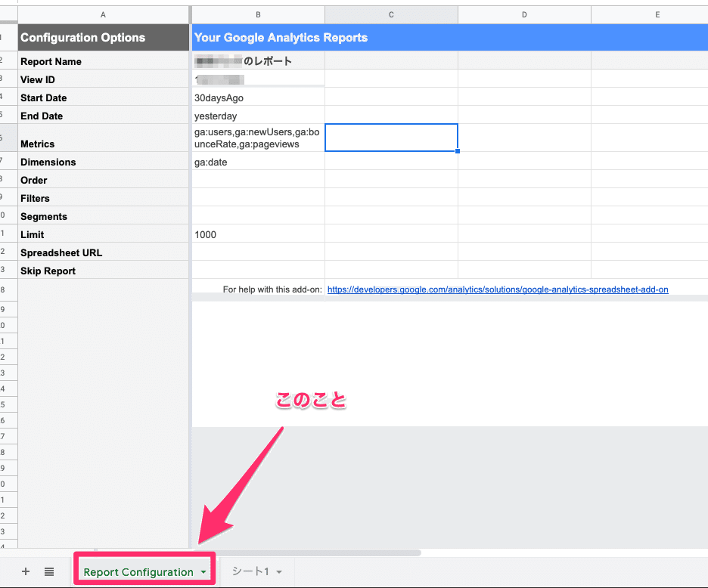Select the 30daysAgo value cell
The height and width of the screenshot is (588, 708).
[258, 97]
